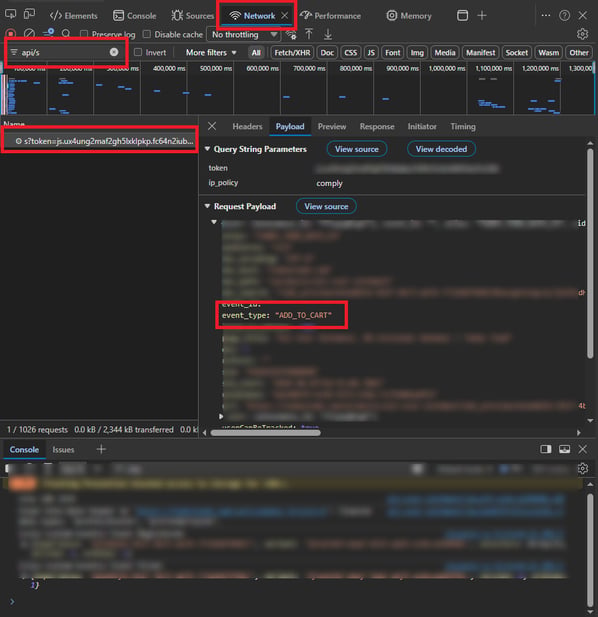This screenshot has height=617, width=598.
Task: Open the Network settings gear icon
Action: tap(582, 34)
